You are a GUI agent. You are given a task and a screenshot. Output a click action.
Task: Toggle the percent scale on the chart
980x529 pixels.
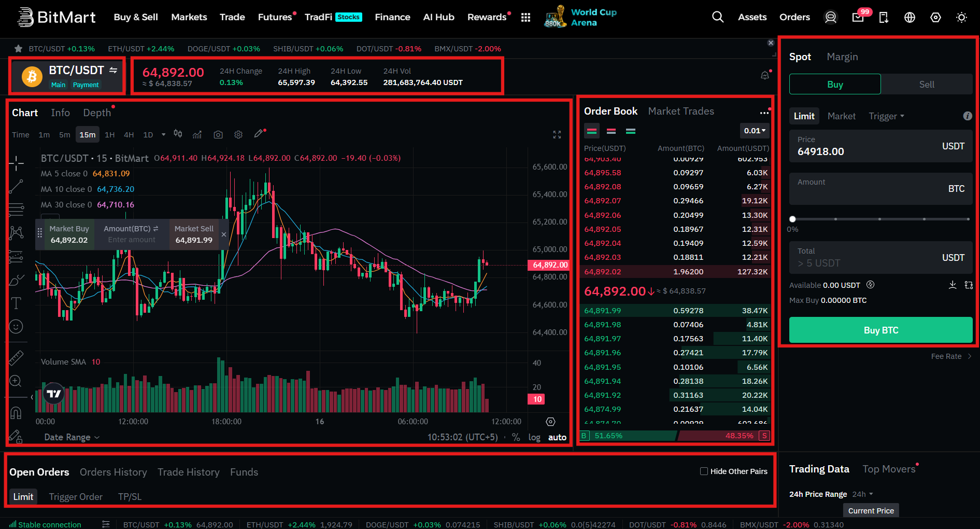(516, 437)
